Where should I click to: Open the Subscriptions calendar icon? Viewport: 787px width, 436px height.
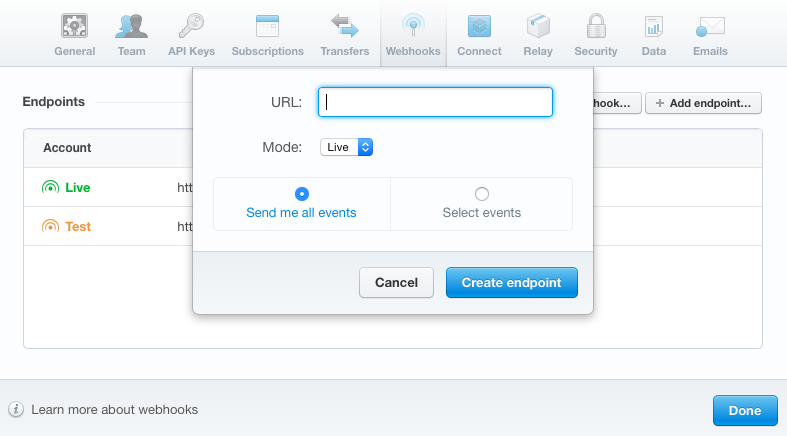point(267,26)
